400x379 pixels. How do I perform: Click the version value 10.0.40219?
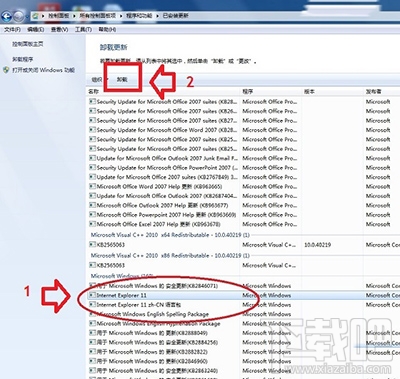(x=317, y=245)
